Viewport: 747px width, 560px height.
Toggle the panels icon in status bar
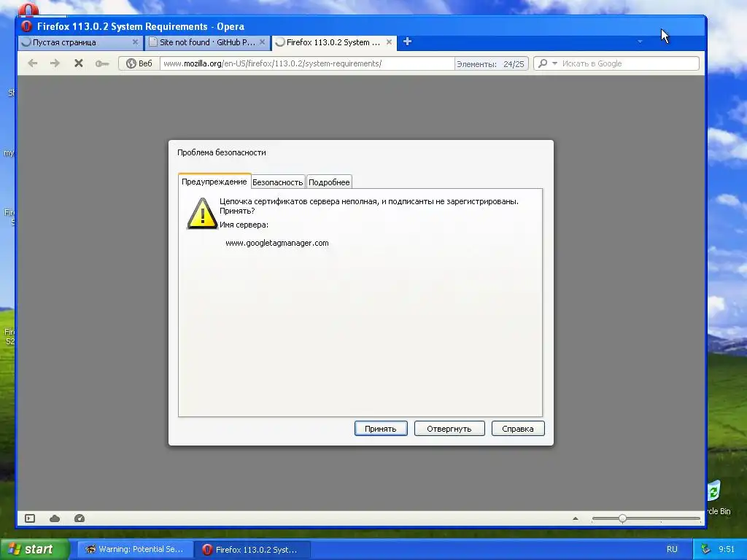pyautogui.click(x=30, y=518)
